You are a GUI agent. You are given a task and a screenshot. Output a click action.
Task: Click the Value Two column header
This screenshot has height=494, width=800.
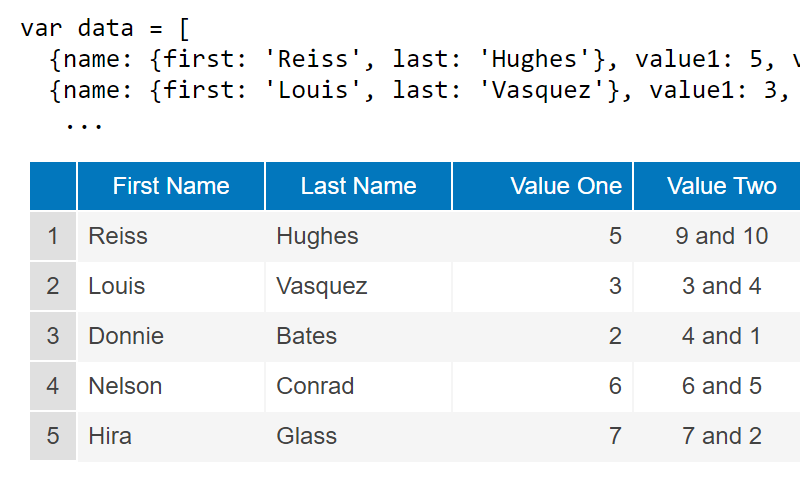(x=720, y=186)
